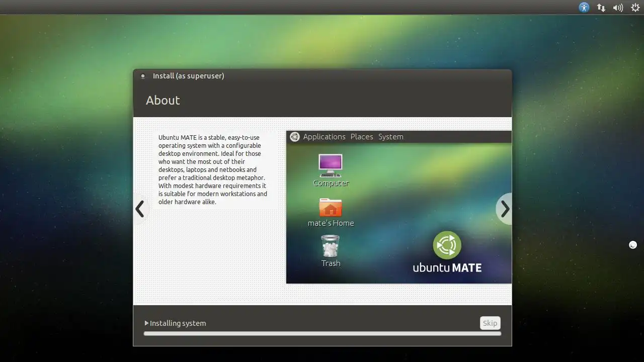The width and height of the screenshot is (644, 362).
Task: Open the System menu in slideshow
Action: tap(391, 137)
